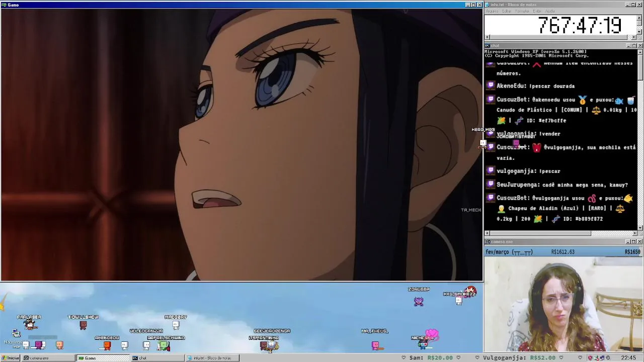Click the ZORUSBP purple avatar
The height and width of the screenshot is (362, 644).
pos(419,301)
